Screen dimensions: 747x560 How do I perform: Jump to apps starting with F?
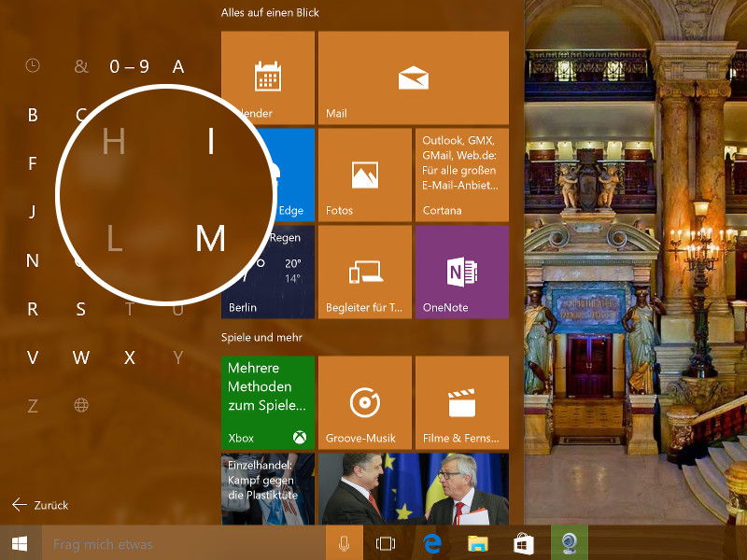[x=33, y=163]
